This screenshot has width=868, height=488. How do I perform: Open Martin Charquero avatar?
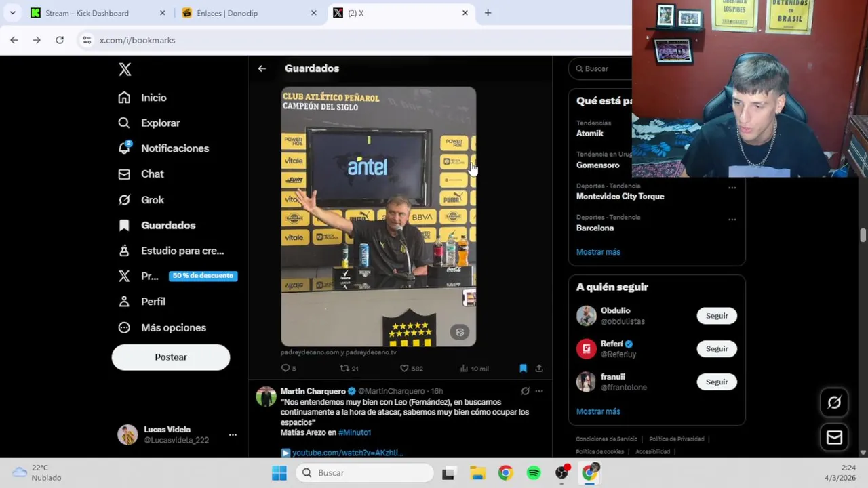tap(266, 396)
